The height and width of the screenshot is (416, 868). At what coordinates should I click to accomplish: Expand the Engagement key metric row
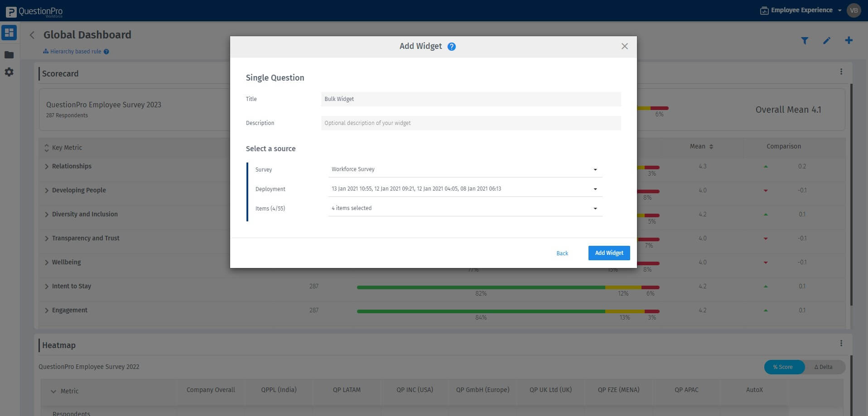coord(46,310)
